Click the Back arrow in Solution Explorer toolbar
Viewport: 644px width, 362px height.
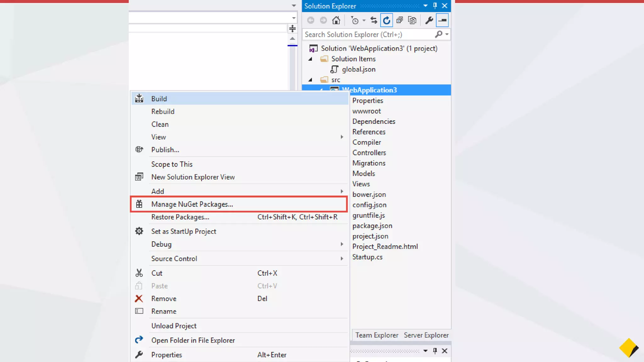311,20
